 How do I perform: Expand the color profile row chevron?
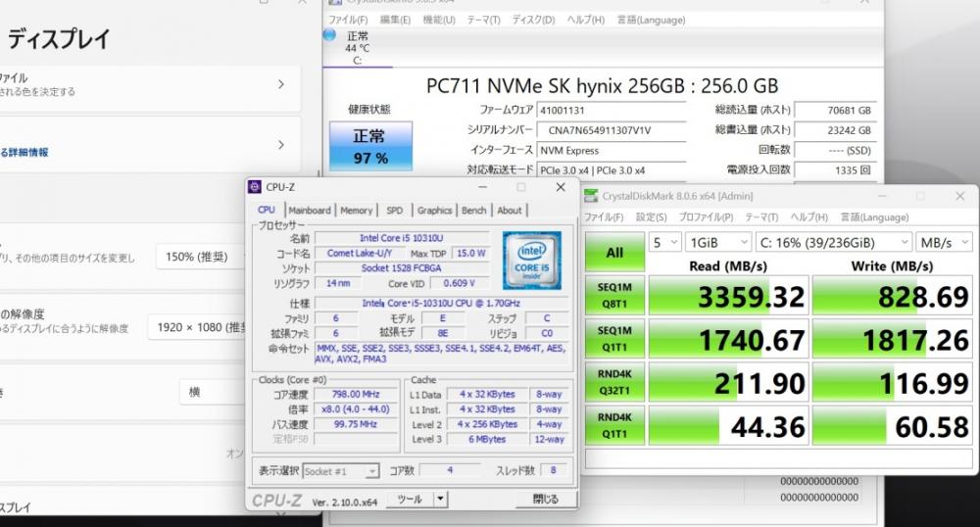point(280,84)
